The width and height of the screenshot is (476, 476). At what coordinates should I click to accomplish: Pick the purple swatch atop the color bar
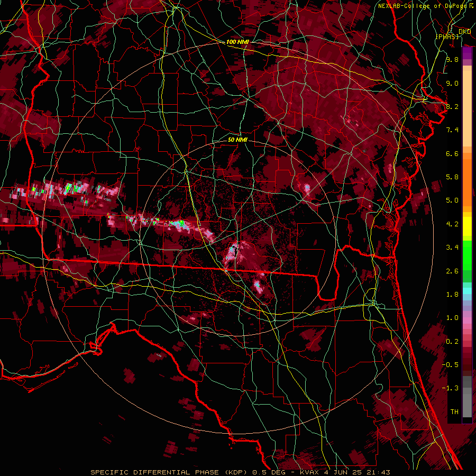[x=467, y=53]
